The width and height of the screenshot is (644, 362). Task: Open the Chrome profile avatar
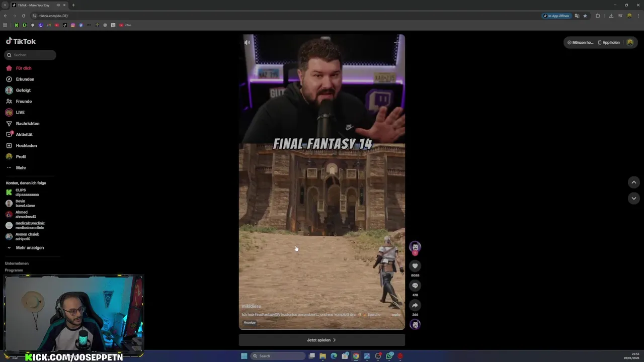tap(629, 16)
